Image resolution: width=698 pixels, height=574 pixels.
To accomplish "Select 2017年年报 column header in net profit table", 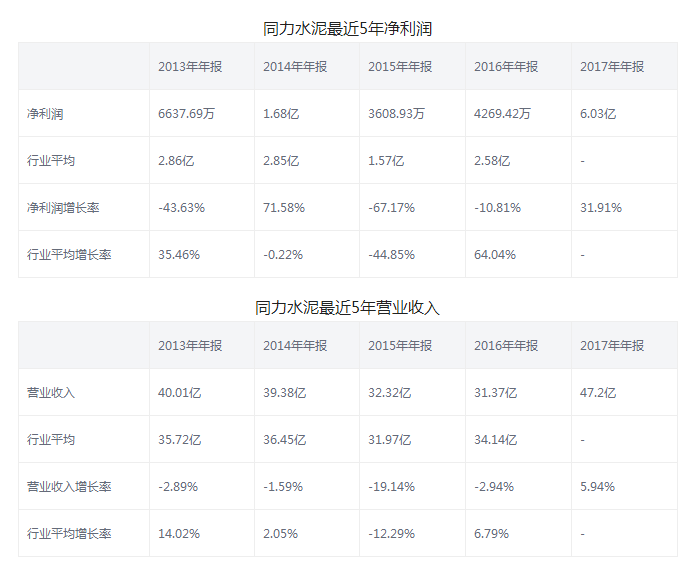I will (612, 67).
